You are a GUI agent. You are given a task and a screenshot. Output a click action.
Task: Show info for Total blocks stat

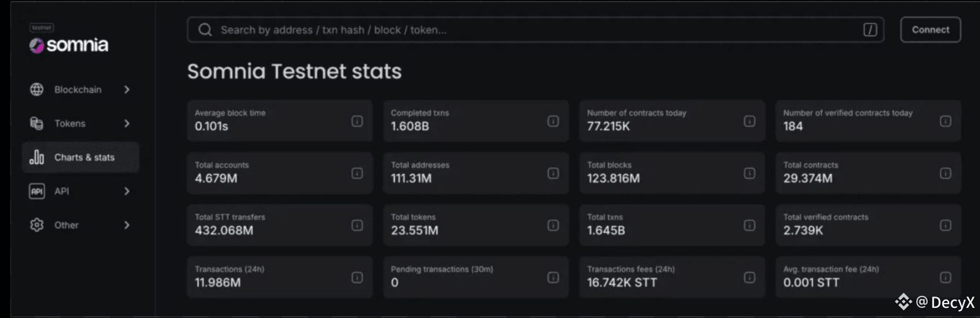749,173
